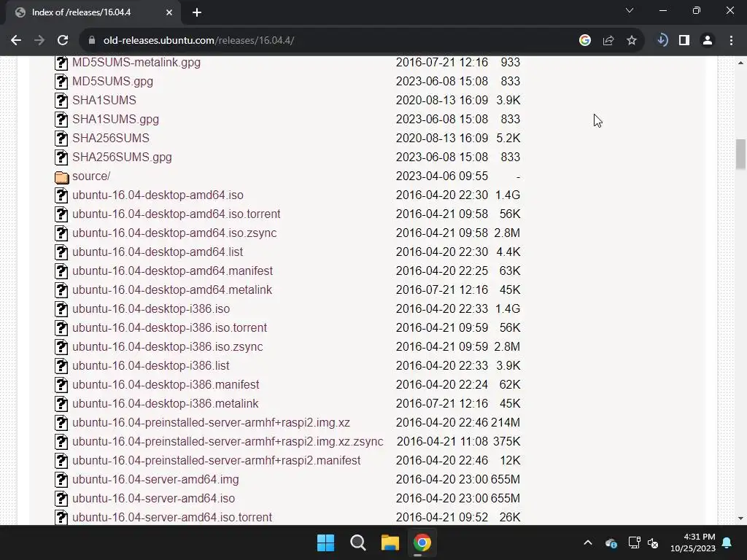This screenshot has height=560, width=747.
Task: Open the SHA256SUMS.gpg link
Action: coord(122,157)
